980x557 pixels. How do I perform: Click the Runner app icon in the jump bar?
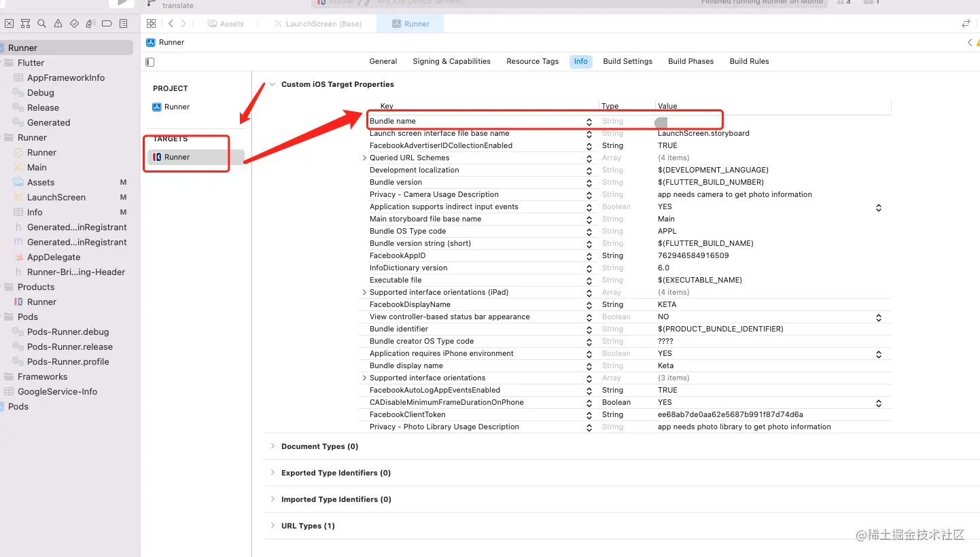tap(151, 42)
